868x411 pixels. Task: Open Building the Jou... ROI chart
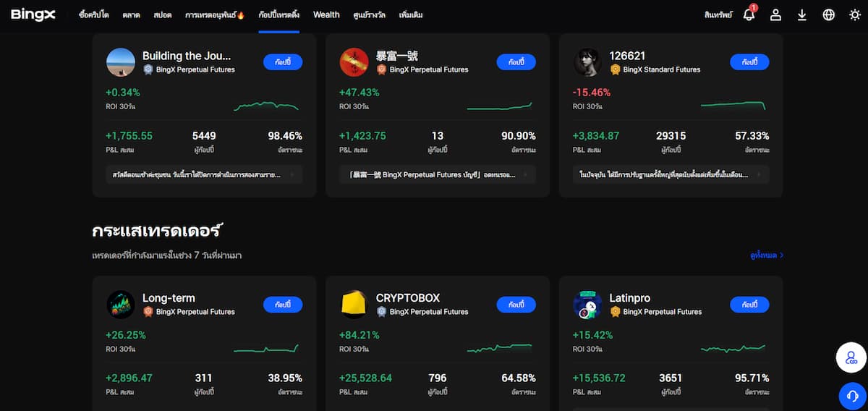click(x=266, y=106)
